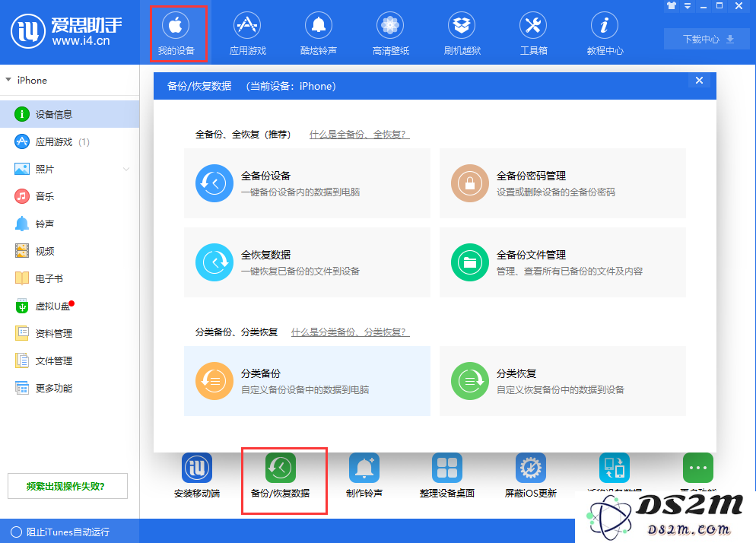Open title bar dropdown menu arrow
Viewport: 756px width, 543px height.
pyautogui.click(x=688, y=6)
